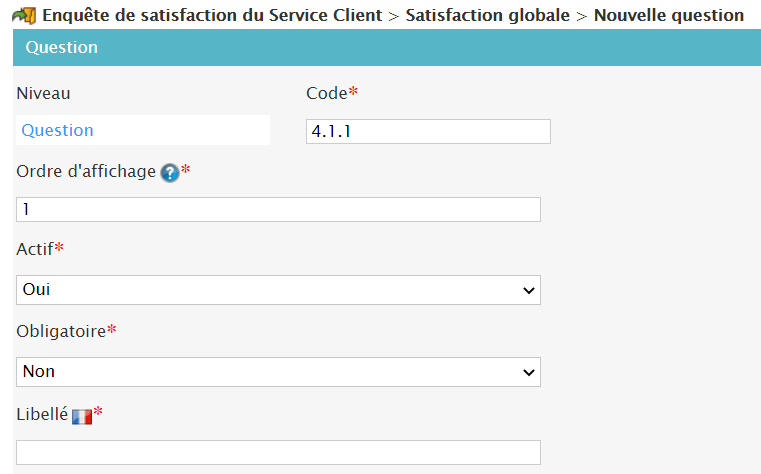This screenshot has width=761, height=474.
Task: Click the Libellé label text
Action: 42,413
